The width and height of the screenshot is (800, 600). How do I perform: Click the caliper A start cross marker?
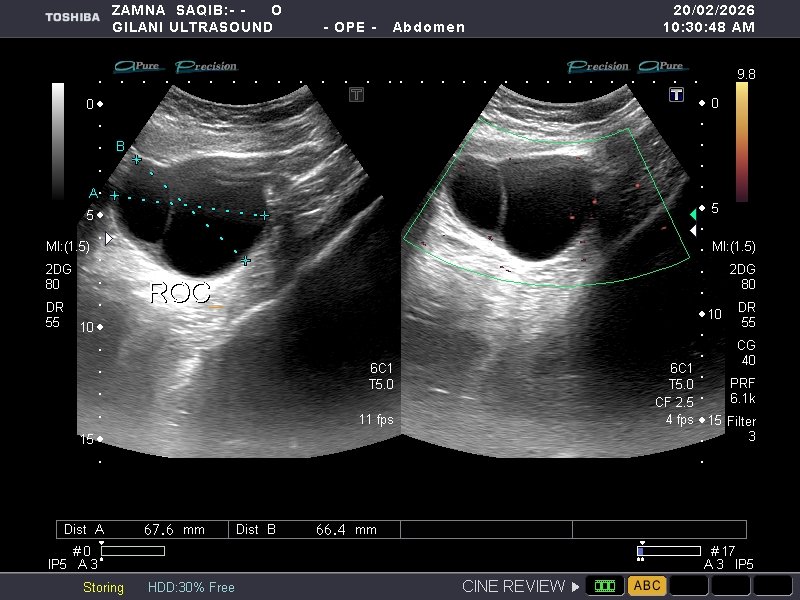coord(114,195)
